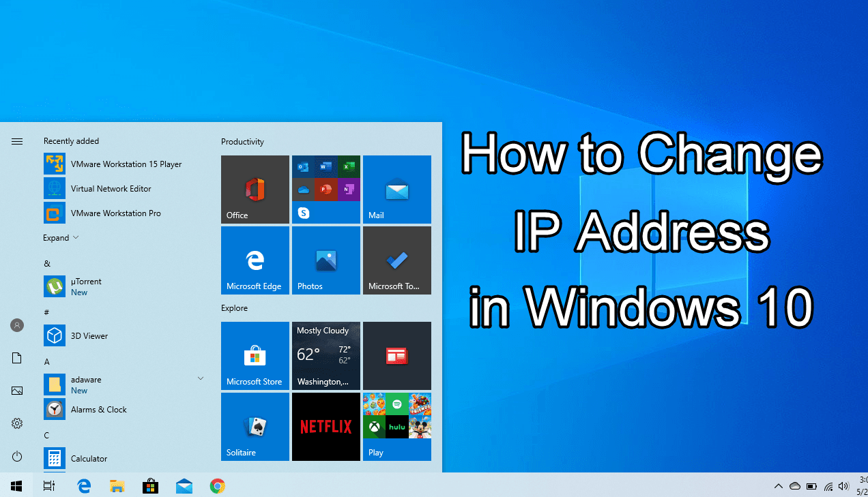Launch Microsoft Edge tile
The height and width of the screenshot is (497, 868).
[255, 260]
